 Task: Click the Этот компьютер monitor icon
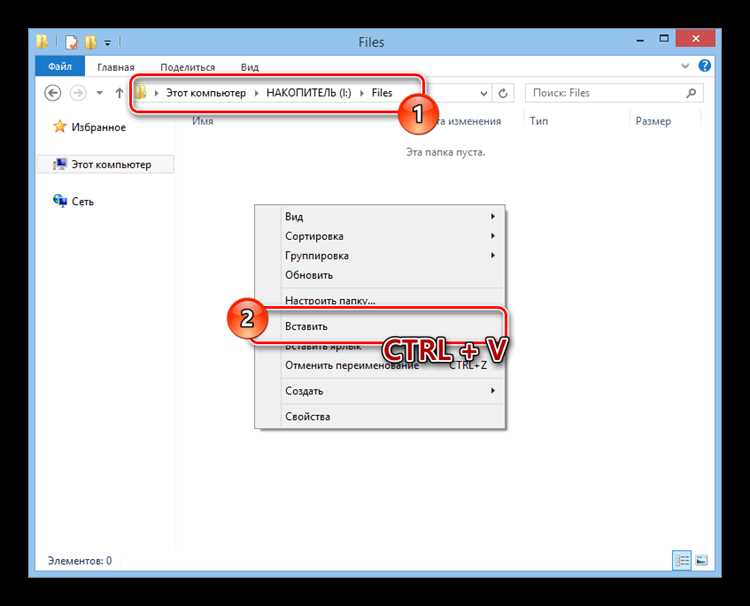(60, 164)
